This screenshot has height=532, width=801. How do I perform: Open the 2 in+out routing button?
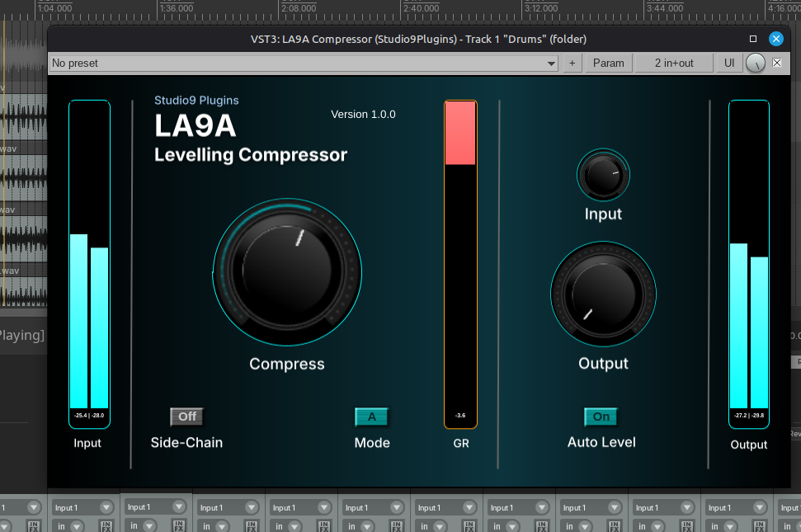(674, 64)
